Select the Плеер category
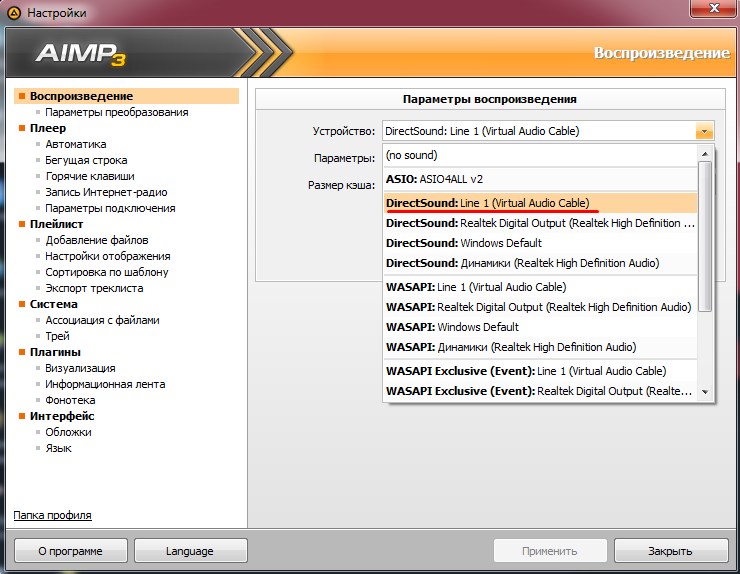Screen dimensions: 740x574 (x=48, y=128)
